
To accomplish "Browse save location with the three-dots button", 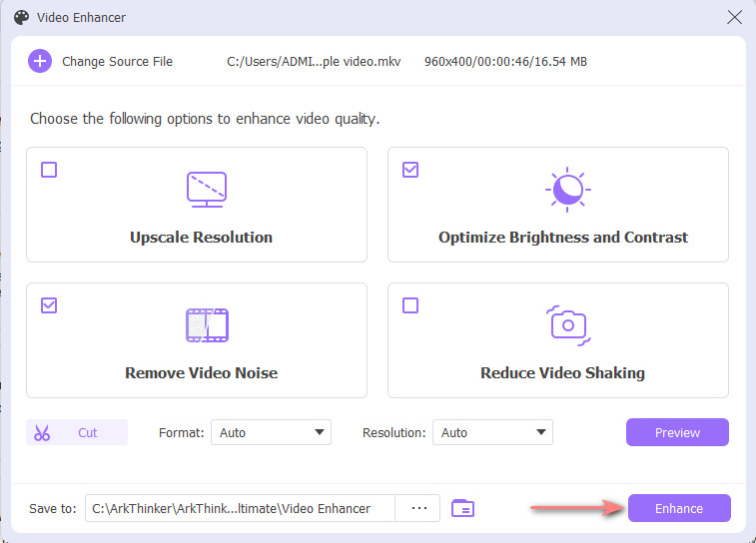I will click(417, 508).
